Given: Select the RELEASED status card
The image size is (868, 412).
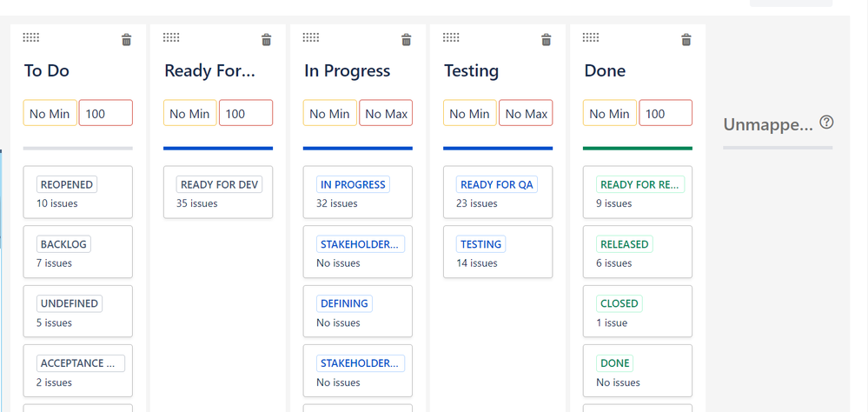Looking at the screenshot, I should coord(638,252).
